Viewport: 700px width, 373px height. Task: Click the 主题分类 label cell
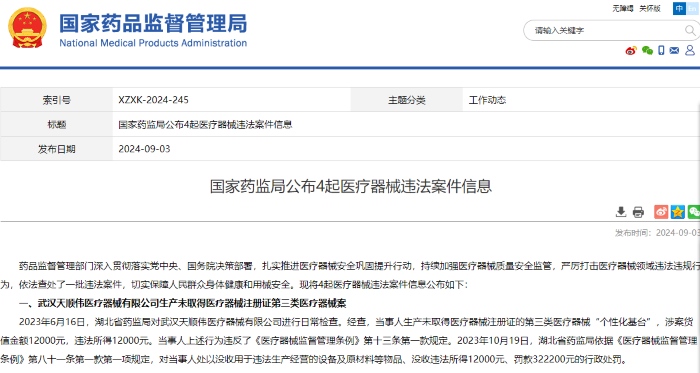click(407, 100)
